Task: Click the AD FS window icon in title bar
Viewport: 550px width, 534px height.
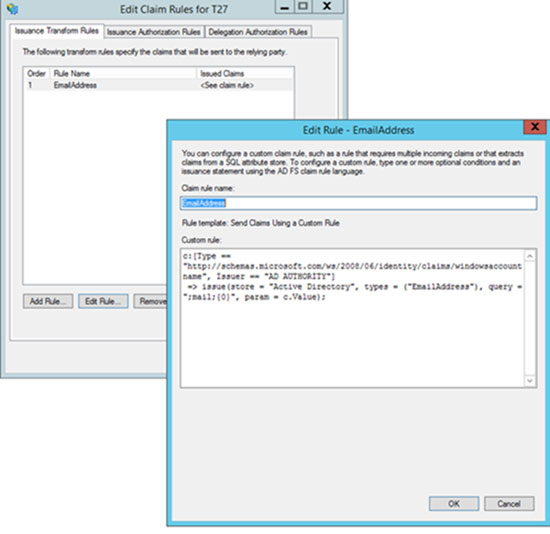Action: coord(12,8)
